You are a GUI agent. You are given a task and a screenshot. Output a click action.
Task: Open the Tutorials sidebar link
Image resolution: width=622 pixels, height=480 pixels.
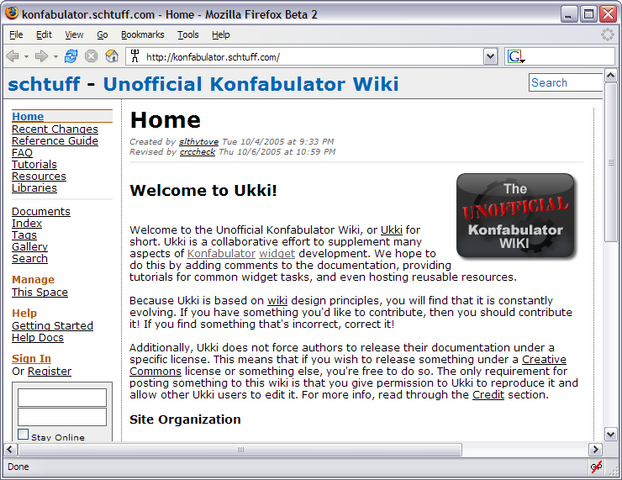click(34, 164)
